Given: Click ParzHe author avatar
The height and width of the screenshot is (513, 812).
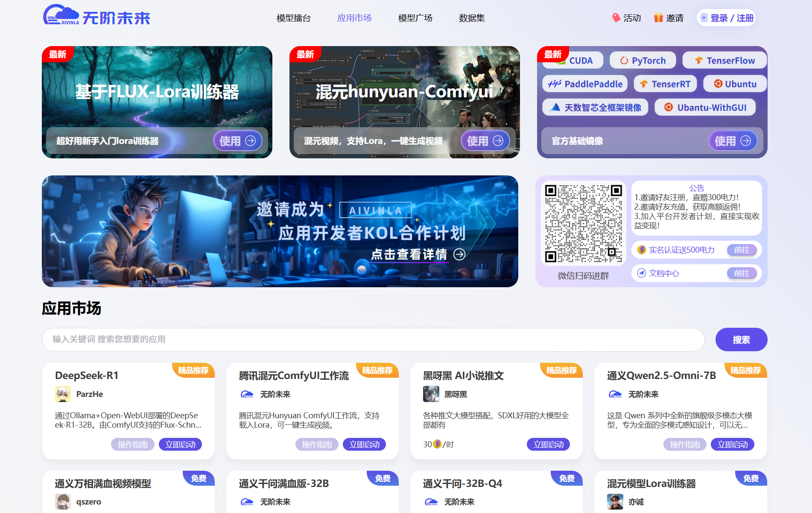Looking at the screenshot, I should coord(63,394).
